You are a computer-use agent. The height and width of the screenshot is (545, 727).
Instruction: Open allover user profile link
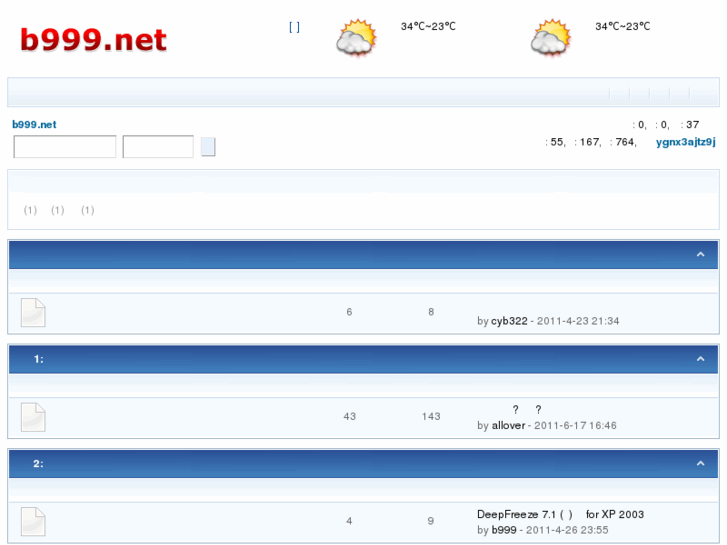click(x=508, y=425)
